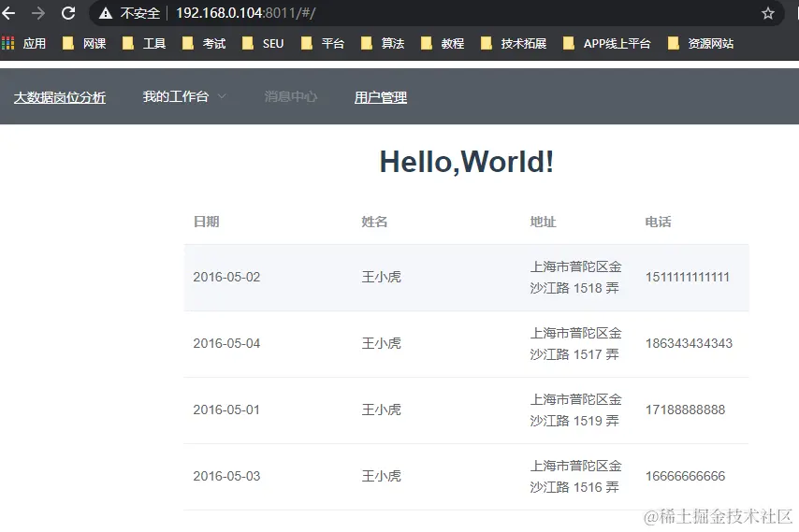Viewport: 799px width, 532px height.
Task: Select the date cell 2016-05-01
Action: 226,410
